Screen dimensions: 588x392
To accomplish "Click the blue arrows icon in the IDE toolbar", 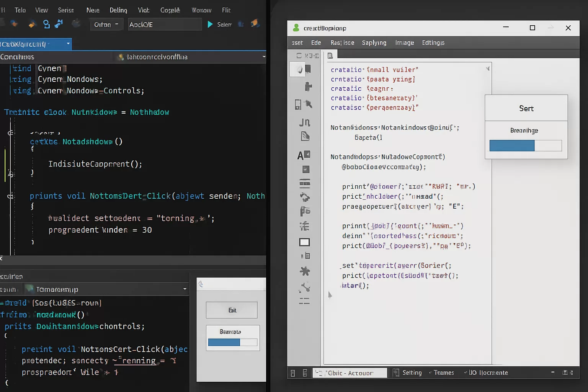I will click(59, 24).
